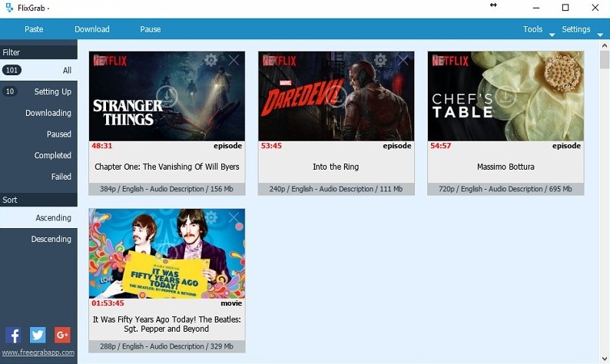Select the All filter

click(38, 70)
